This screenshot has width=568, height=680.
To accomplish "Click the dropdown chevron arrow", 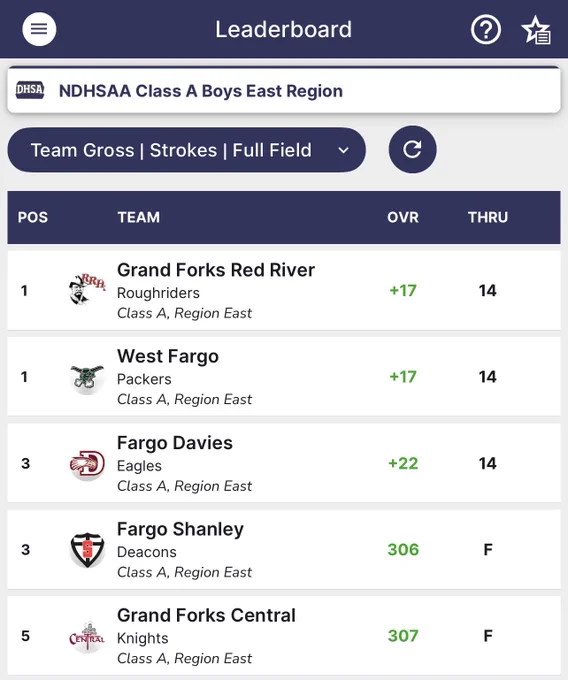I will click(x=343, y=150).
